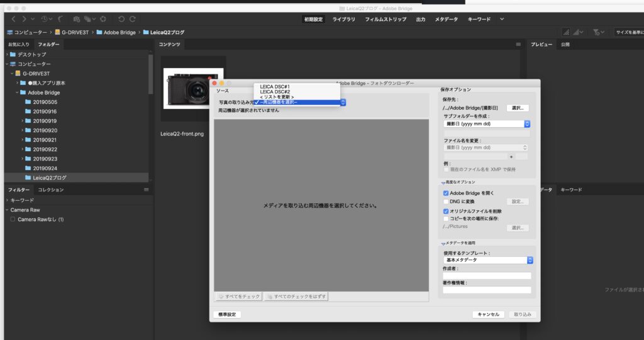Rotate 90° clockwise icon
This screenshot has width=644, height=340.
(x=133, y=19)
